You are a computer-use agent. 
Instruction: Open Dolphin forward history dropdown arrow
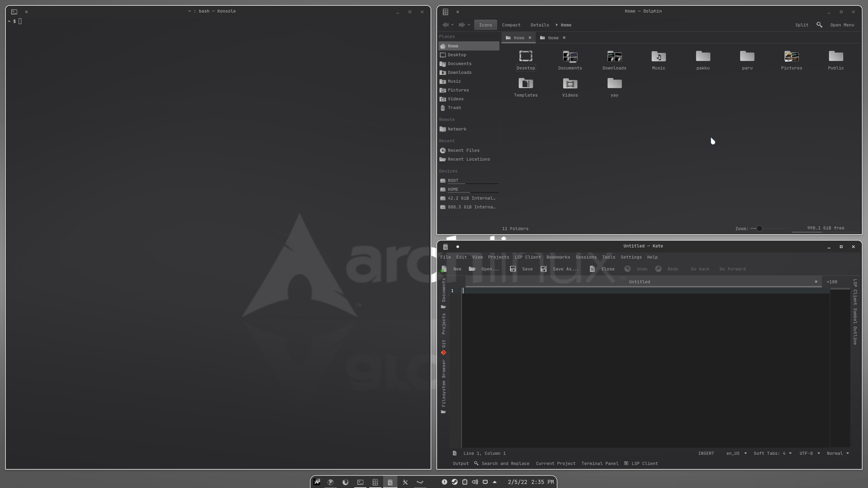[469, 25]
